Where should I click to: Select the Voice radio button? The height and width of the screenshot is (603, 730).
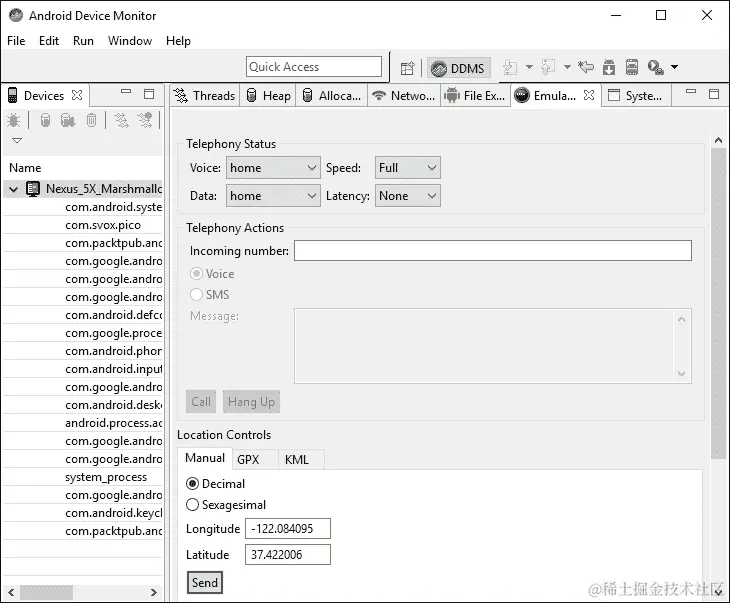pos(196,274)
